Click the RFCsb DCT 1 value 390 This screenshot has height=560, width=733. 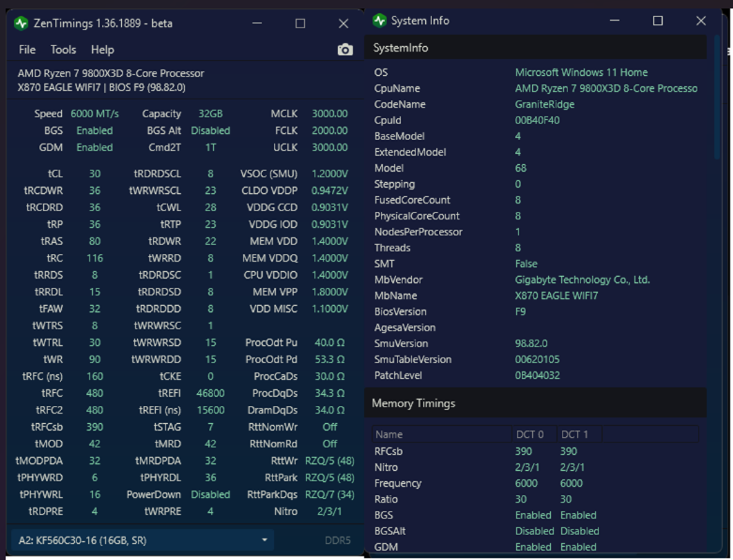[569, 451]
